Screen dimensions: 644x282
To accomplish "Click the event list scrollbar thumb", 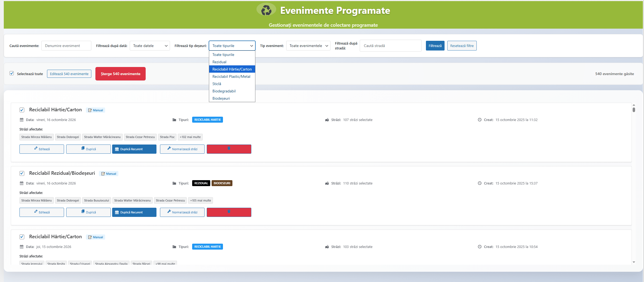I will 634,110.
